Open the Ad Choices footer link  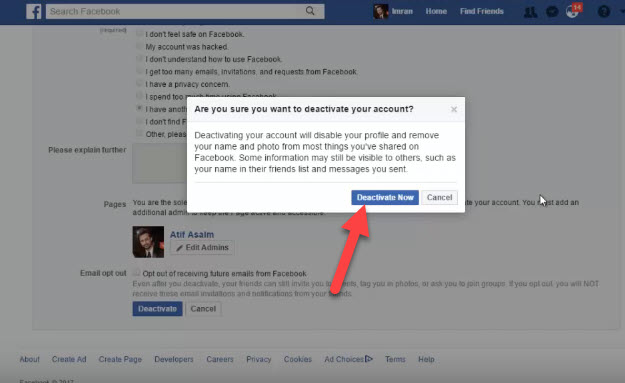click(344, 359)
